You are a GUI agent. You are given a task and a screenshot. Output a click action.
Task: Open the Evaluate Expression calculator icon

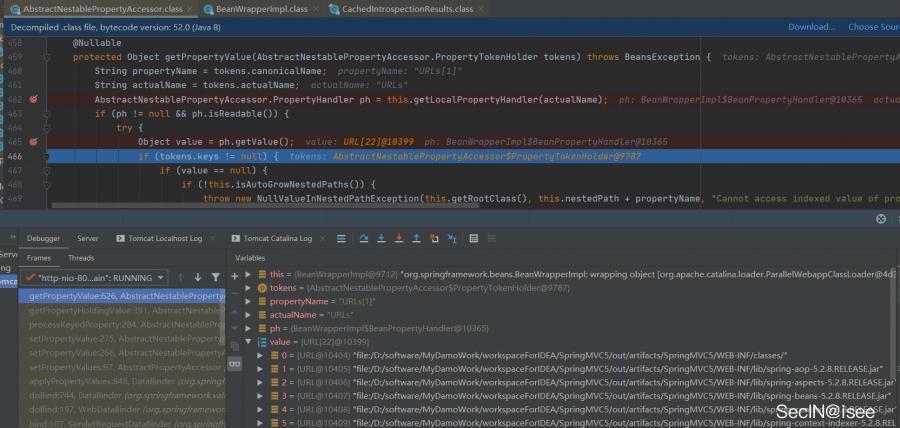tap(474, 239)
